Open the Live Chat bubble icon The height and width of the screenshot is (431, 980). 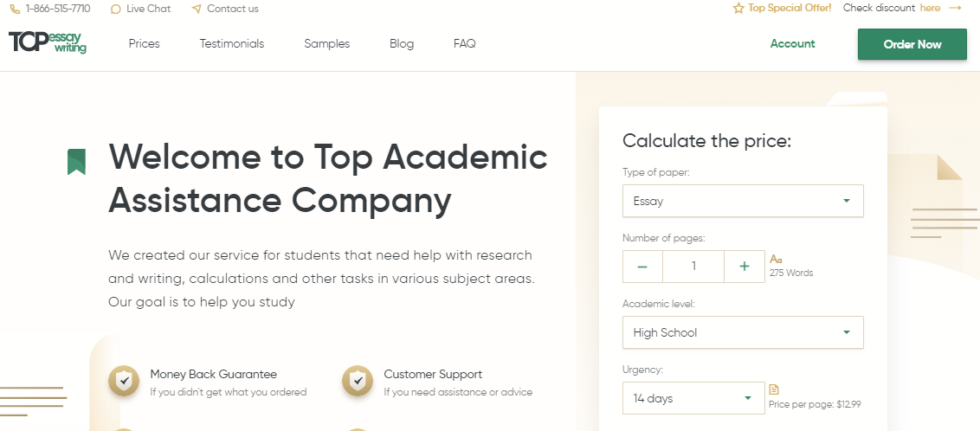[115, 10]
